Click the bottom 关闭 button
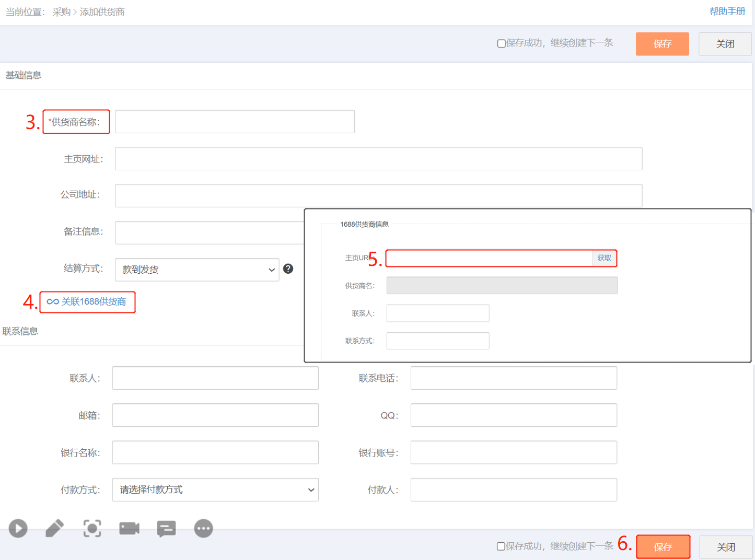The height and width of the screenshot is (560, 755). [726, 547]
